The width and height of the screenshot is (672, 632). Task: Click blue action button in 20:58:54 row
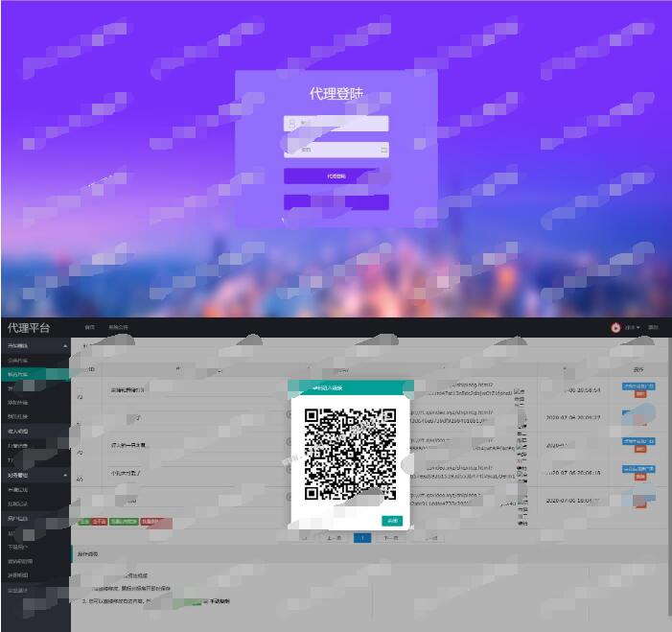click(x=638, y=386)
